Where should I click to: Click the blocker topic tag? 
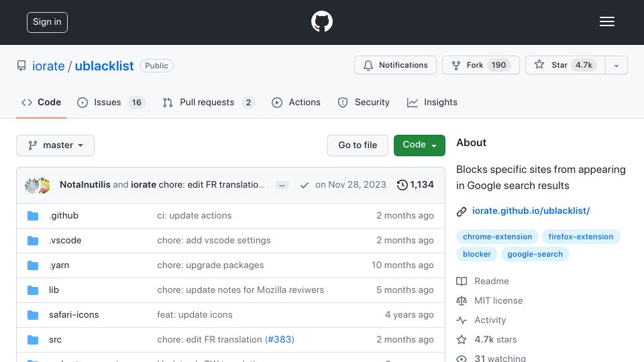point(477,254)
